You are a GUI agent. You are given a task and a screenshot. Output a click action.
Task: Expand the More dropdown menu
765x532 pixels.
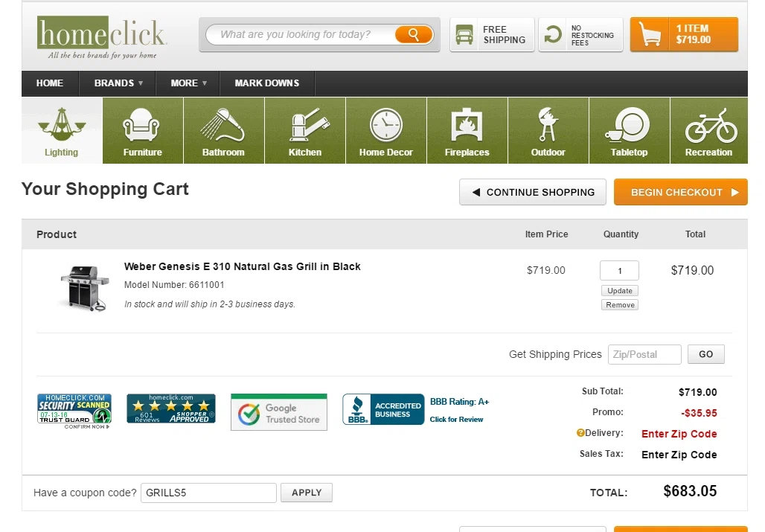click(188, 83)
